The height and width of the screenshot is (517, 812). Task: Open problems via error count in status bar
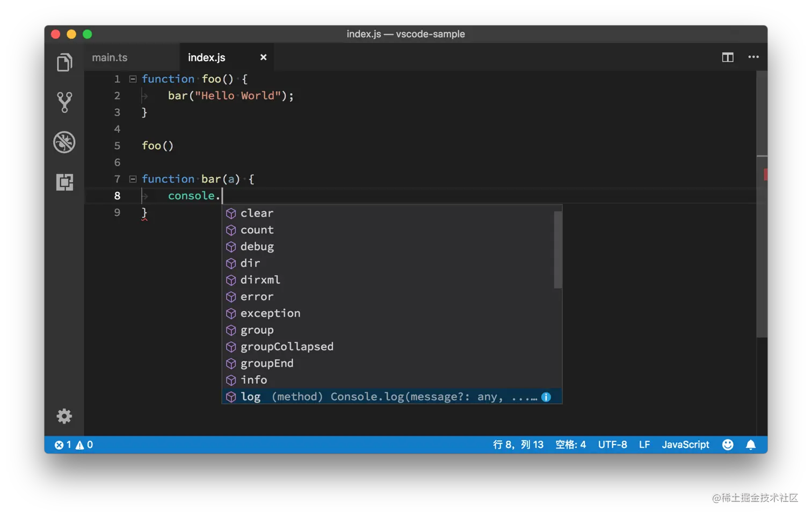tap(63, 445)
